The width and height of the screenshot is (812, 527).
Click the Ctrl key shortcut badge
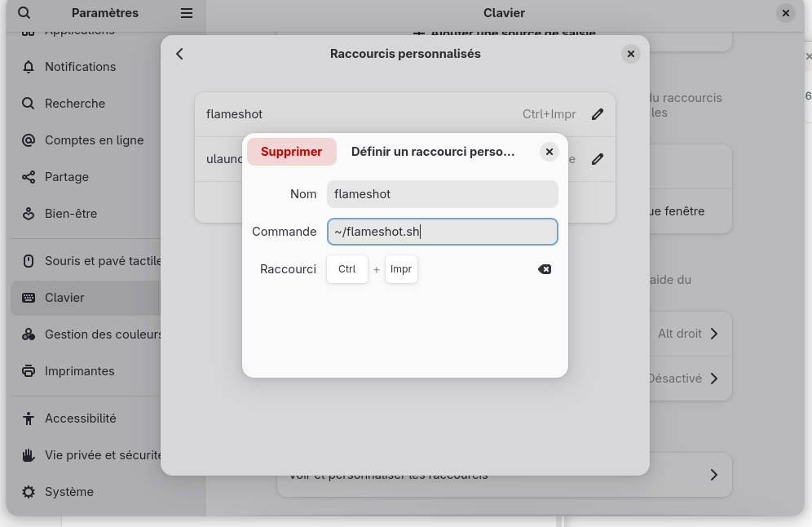click(347, 269)
